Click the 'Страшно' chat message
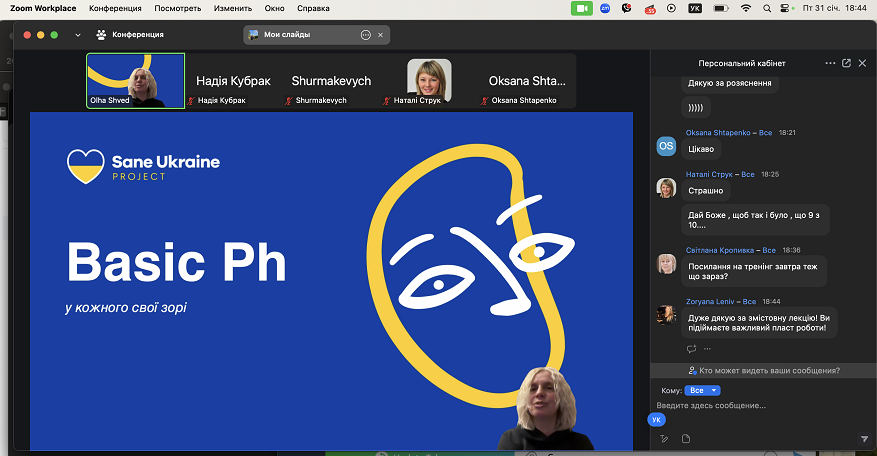Image resolution: width=877 pixels, height=456 pixels. click(x=705, y=191)
